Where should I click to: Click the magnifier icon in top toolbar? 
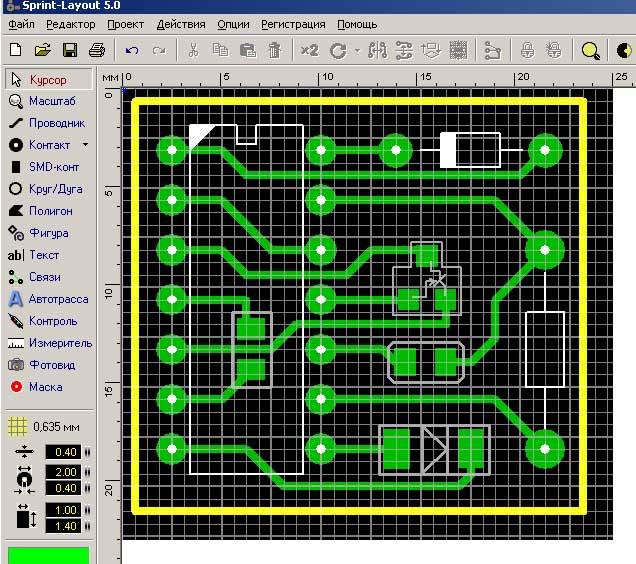pyautogui.click(x=591, y=50)
